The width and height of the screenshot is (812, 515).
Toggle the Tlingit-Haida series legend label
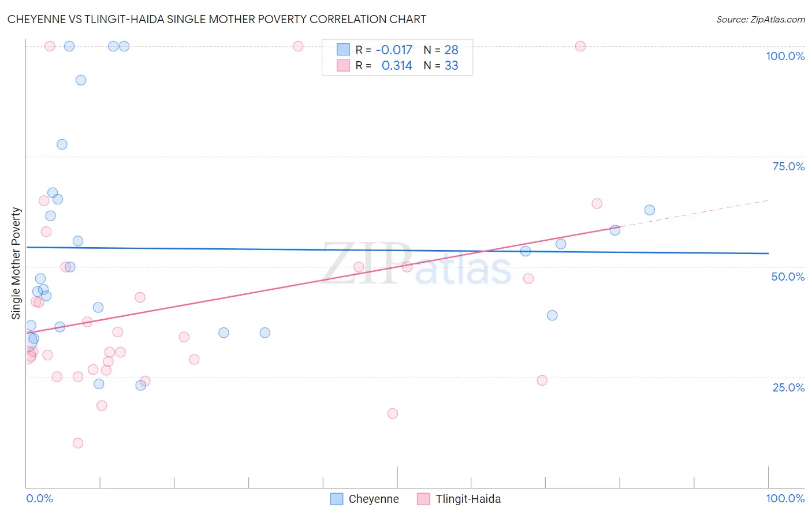click(x=468, y=499)
